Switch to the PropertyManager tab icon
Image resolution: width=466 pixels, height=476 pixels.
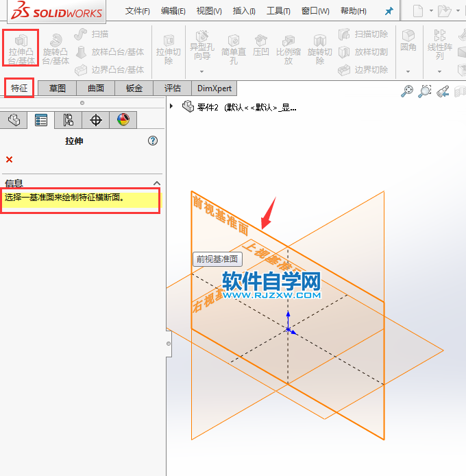click(x=41, y=120)
